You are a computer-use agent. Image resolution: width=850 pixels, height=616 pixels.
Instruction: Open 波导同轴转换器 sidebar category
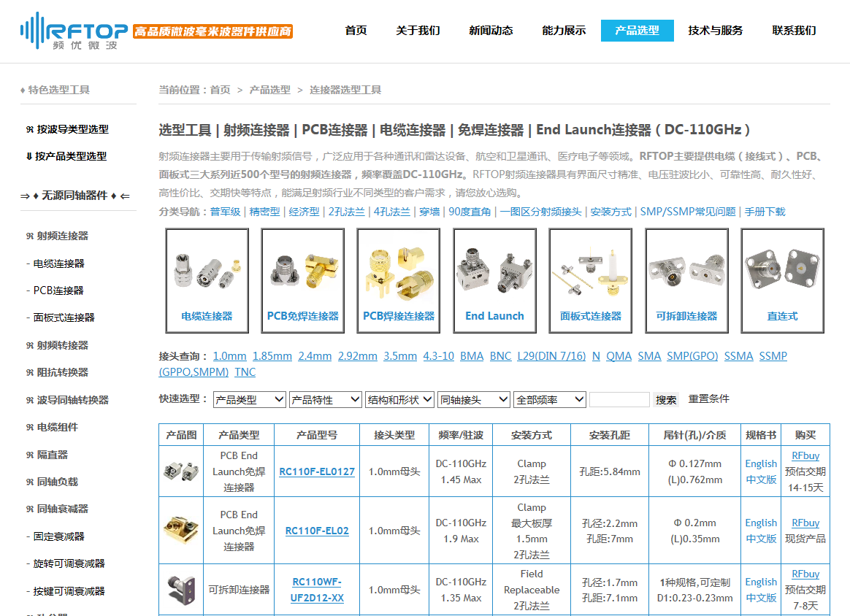click(67, 401)
